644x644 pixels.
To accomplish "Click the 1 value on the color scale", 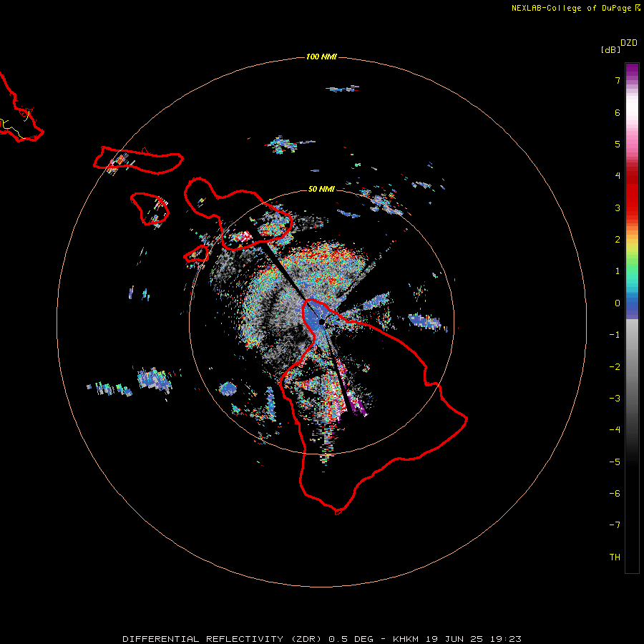I will [618, 271].
